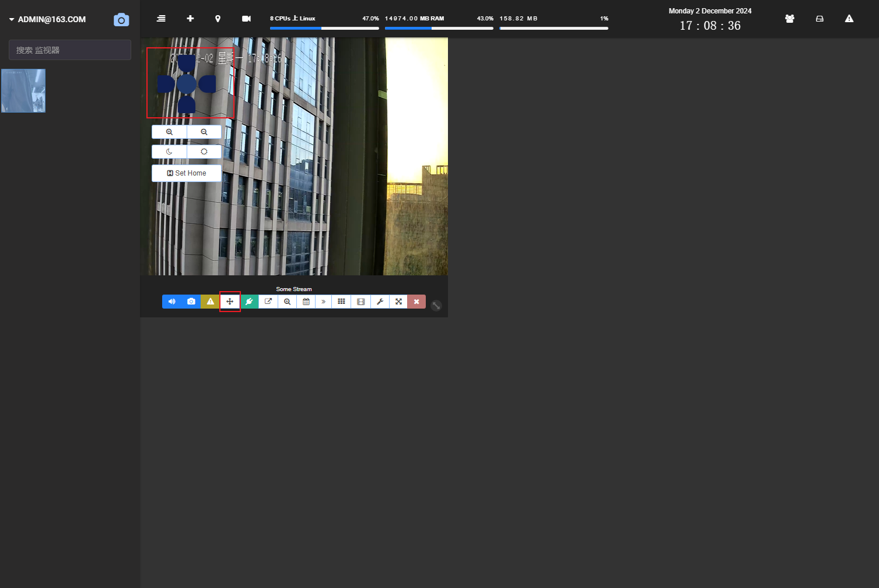The height and width of the screenshot is (588, 879).
Task: Pan camera right with PTZ right arrow
Action: pyautogui.click(x=207, y=84)
